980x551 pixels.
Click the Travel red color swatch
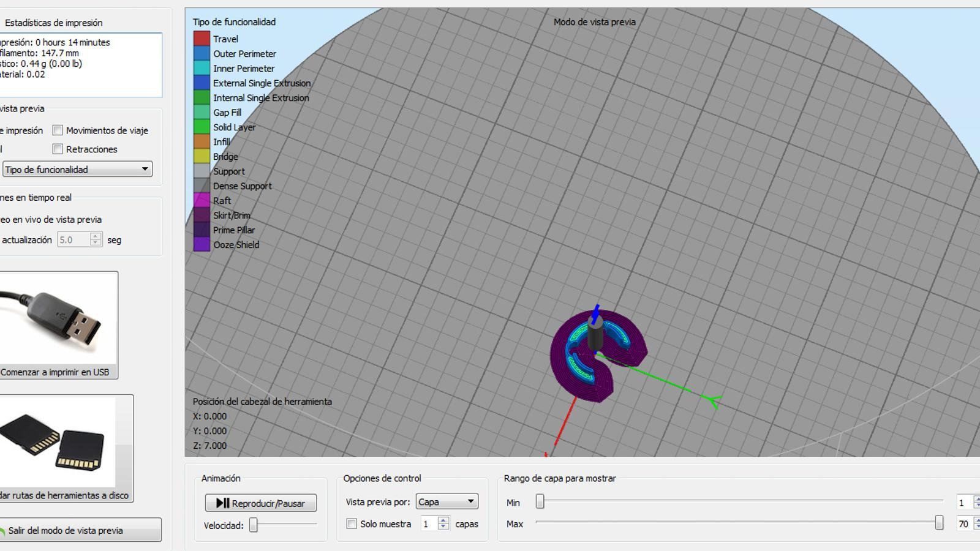(202, 39)
